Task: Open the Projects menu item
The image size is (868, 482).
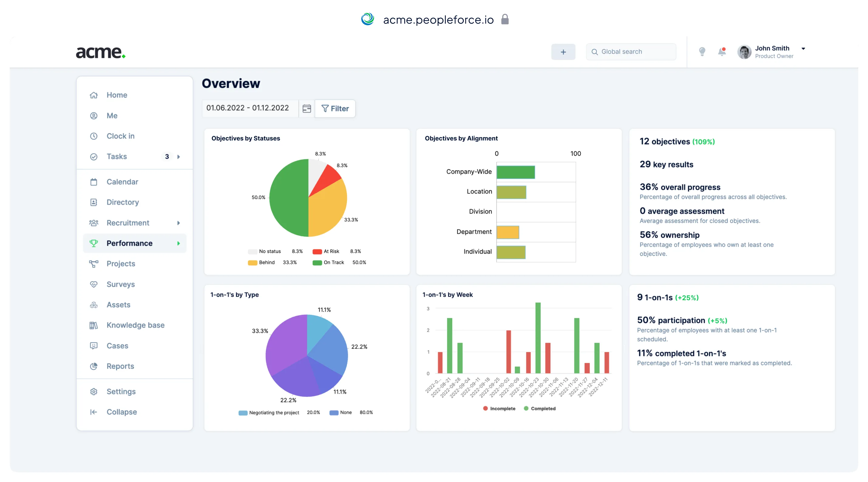Action: pos(121,264)
